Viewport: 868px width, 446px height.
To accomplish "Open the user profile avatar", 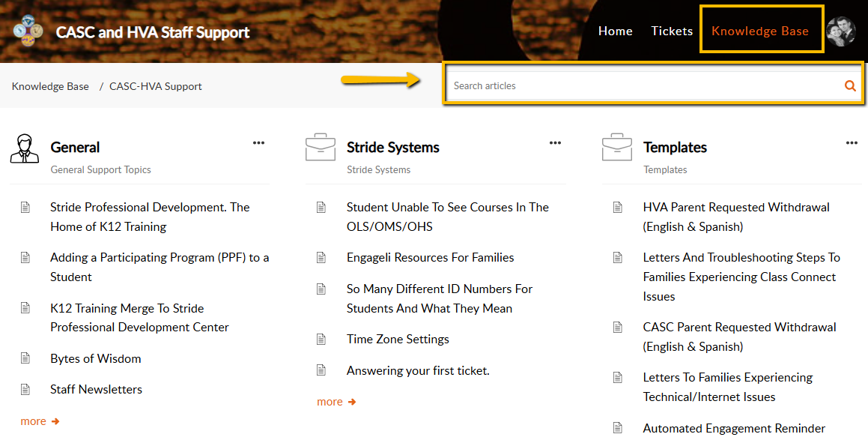I will pyautogui.click(x=841, y=31).
